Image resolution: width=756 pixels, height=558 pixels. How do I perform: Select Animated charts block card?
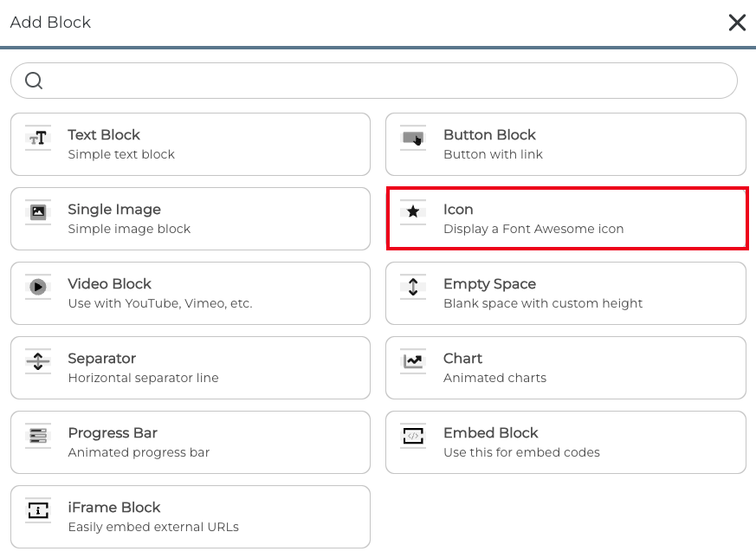coord(566,368)
